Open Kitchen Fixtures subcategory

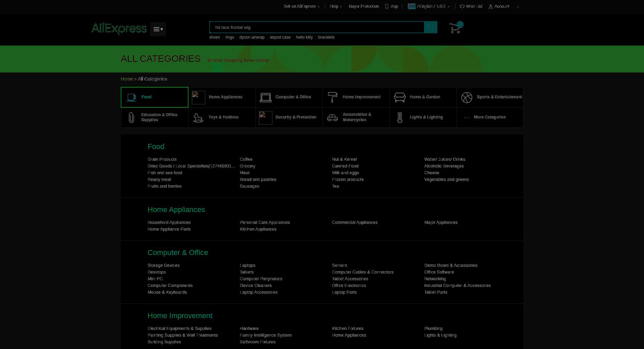click(x=347, y=329)
